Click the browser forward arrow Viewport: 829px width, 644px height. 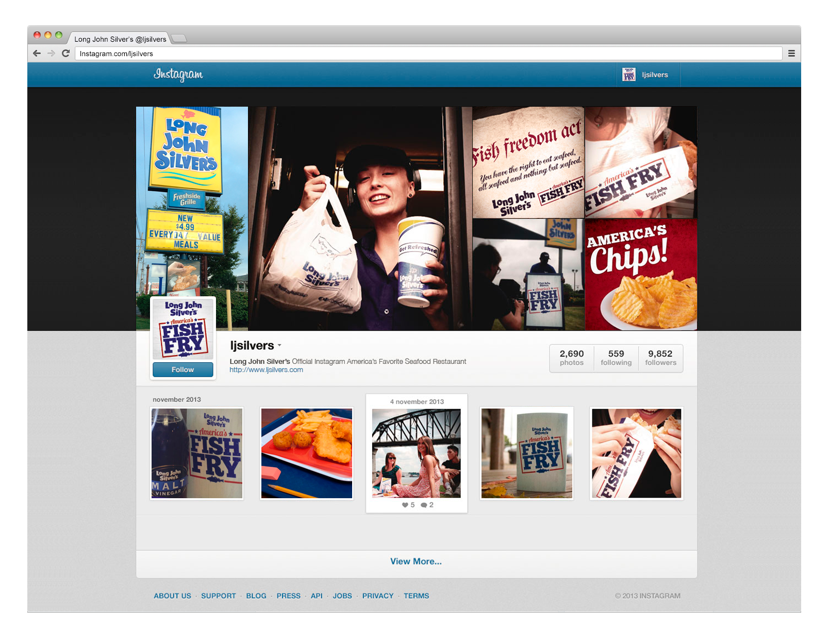click(x=51, y=53)
